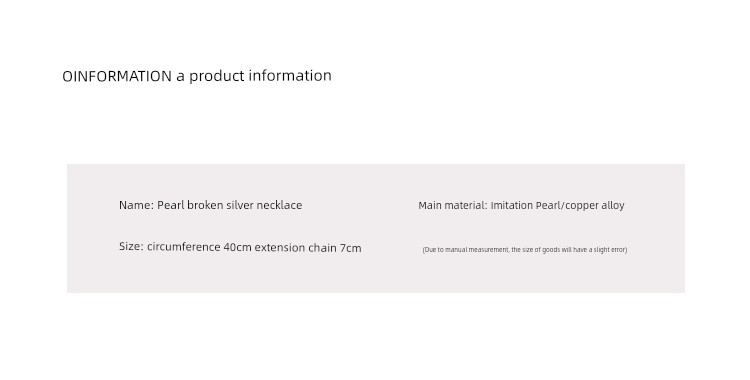This screenshot has height=380, width=750.
Task: Click the 'Pearl broken' words
Action: point(190,205)
